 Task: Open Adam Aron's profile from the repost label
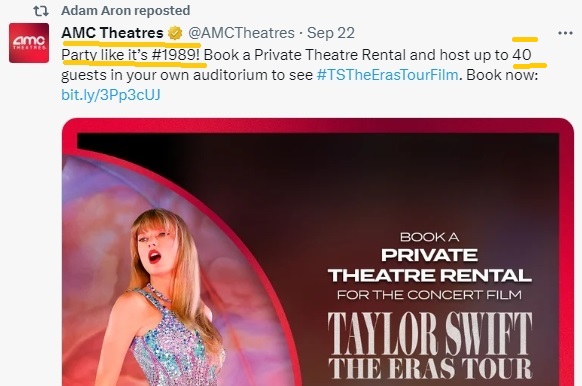[125, 11]
